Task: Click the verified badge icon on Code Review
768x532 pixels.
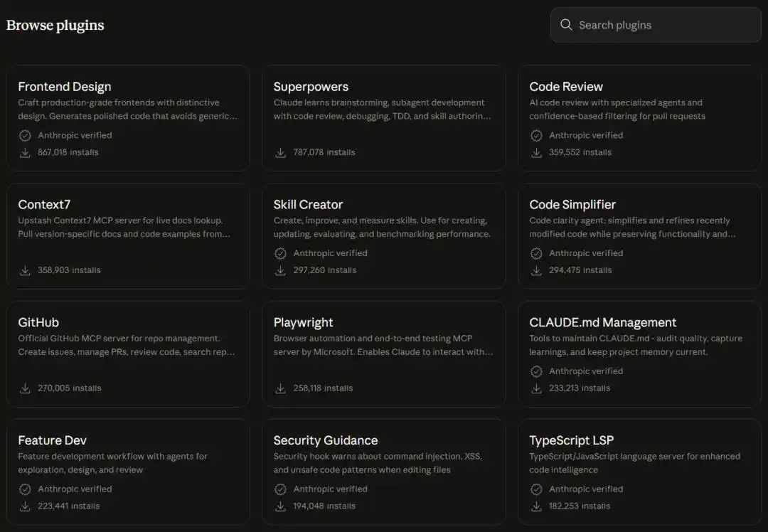Action: [x=536, y=135]
